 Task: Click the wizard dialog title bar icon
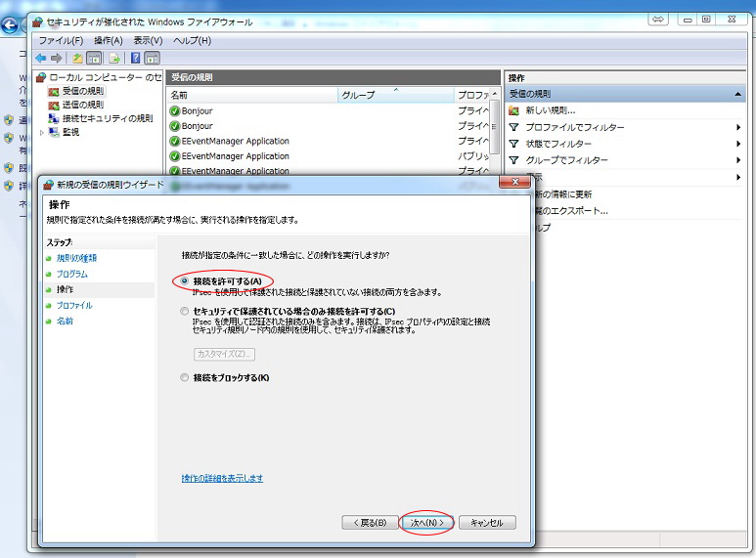coord(48,185)
